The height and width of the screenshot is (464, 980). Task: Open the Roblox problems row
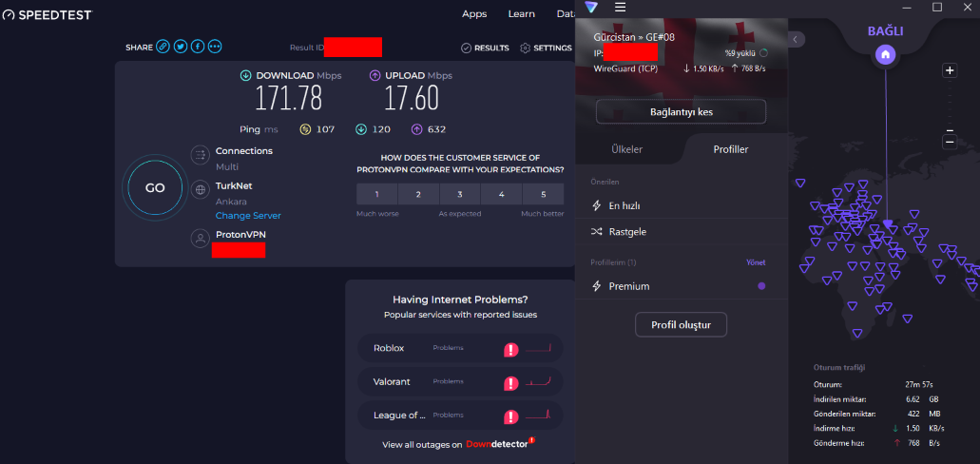click(461, 348)
